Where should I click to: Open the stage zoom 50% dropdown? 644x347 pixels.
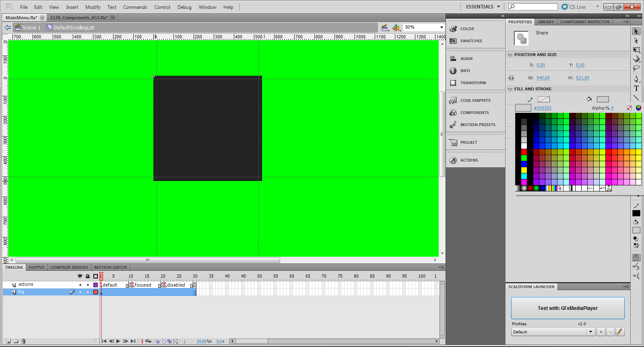(x=442, y=27)
